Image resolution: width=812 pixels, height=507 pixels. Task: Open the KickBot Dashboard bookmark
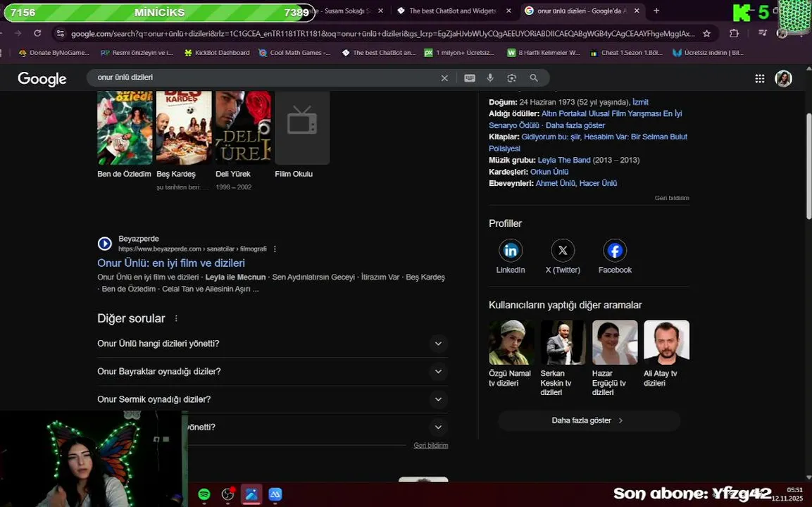pyautogui.click(x=217, y=52)
